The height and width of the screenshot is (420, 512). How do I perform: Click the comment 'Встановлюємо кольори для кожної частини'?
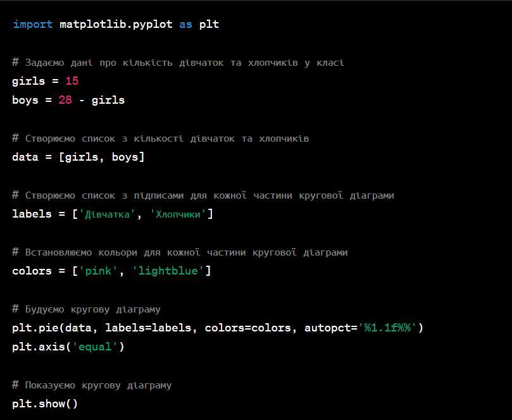click(180, 252)
